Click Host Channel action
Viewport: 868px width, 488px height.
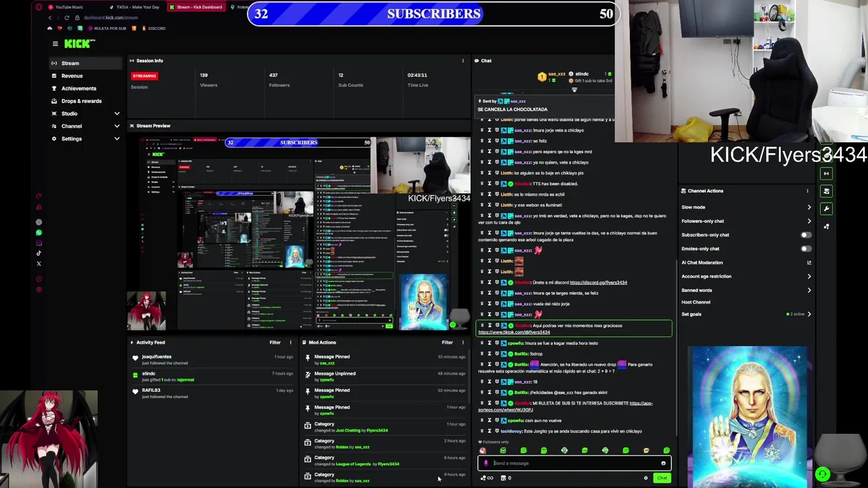click(696, 302)
